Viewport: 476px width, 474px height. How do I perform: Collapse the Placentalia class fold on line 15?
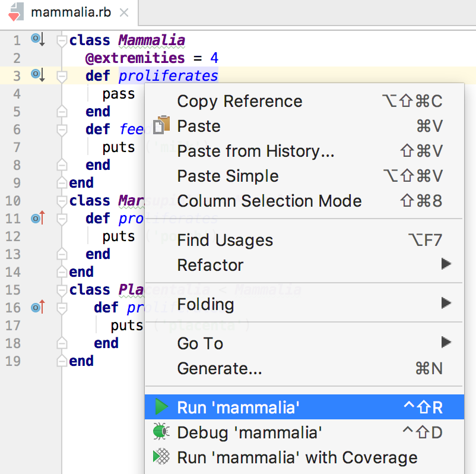tap(61, 290)
